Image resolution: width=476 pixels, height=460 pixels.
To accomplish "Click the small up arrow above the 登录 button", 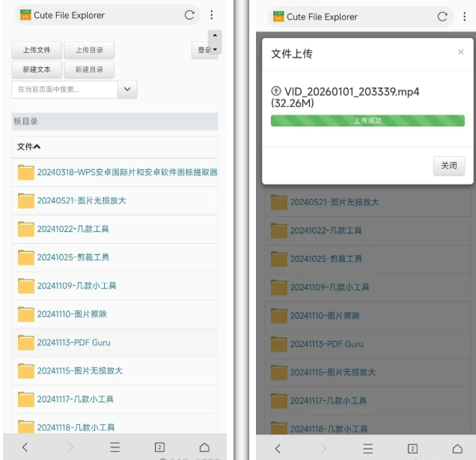I will pos(216,36).
